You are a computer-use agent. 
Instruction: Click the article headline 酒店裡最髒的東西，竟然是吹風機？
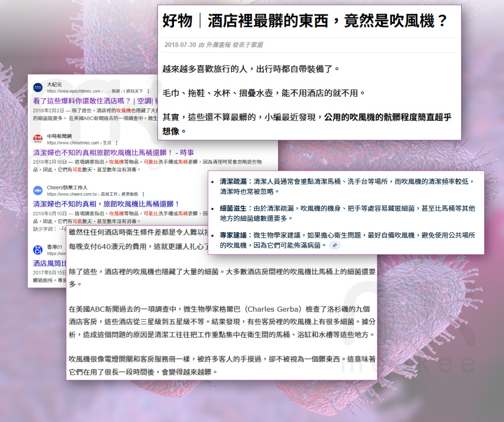pyautogui.click(x=305, y=21)
